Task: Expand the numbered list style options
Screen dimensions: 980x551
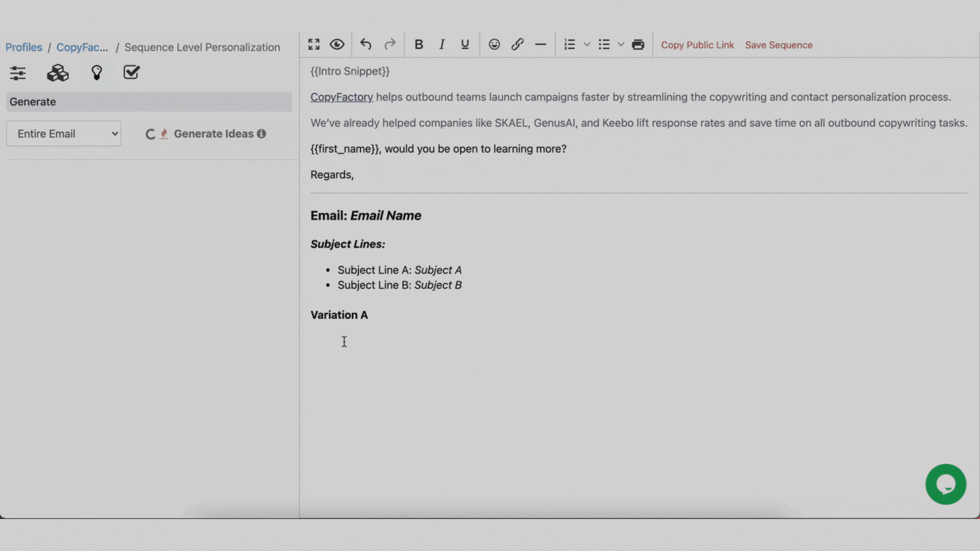Action: point(587,44)
